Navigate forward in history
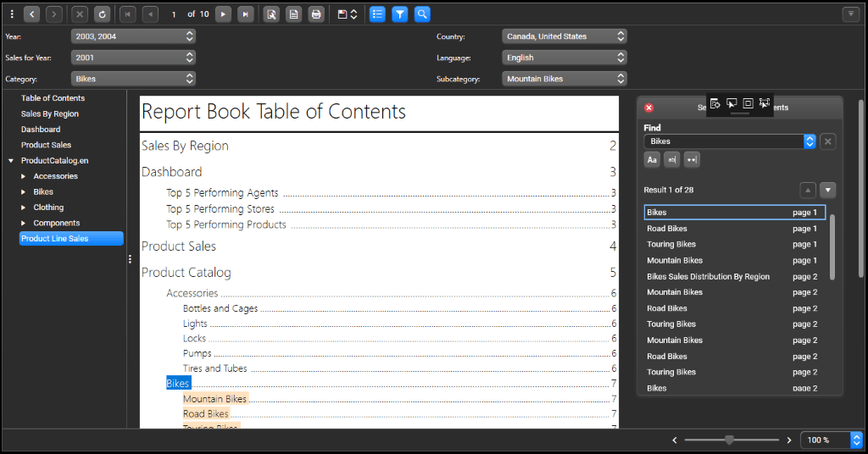This screenshot has height=454, width=868. tap(54, 14)
